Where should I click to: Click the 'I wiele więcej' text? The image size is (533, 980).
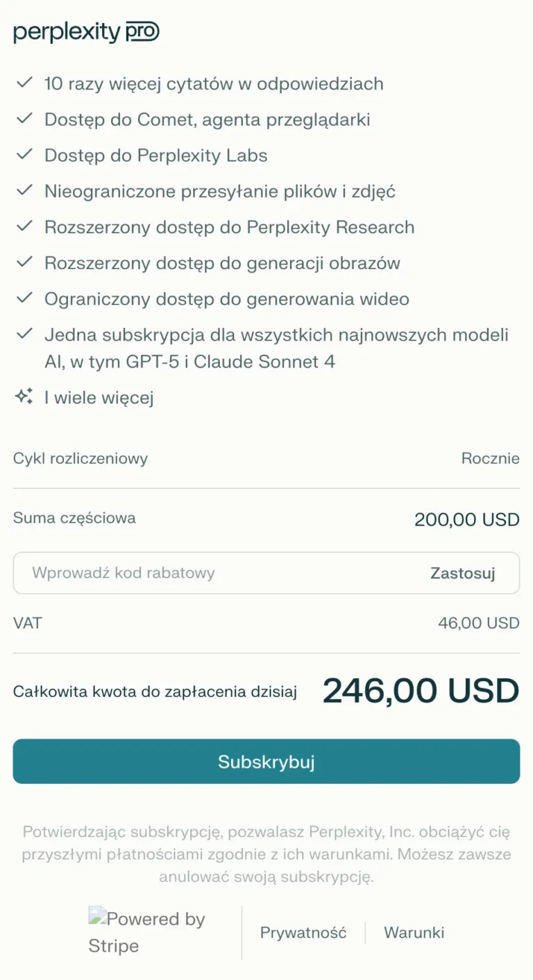tap(99, 397)
